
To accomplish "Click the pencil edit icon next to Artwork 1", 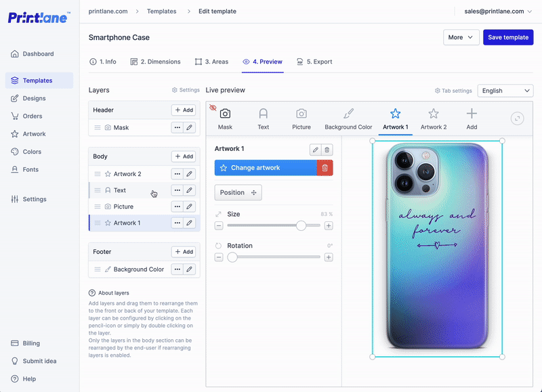I will [x=315, y=149].
